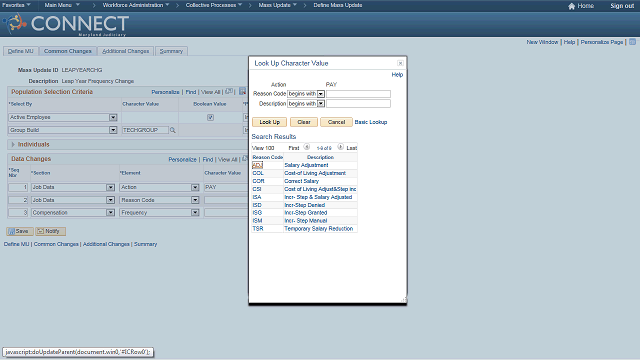Screen dimensions: 640x360
Task: Close the Look Up Character Value dialog
Action: click(400, 63)
